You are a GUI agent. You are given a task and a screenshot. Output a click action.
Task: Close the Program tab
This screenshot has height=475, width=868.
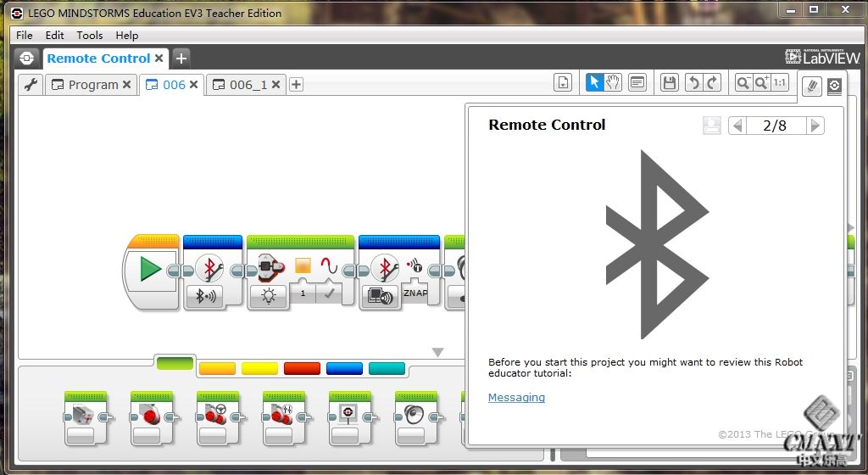tap(127, 85)
